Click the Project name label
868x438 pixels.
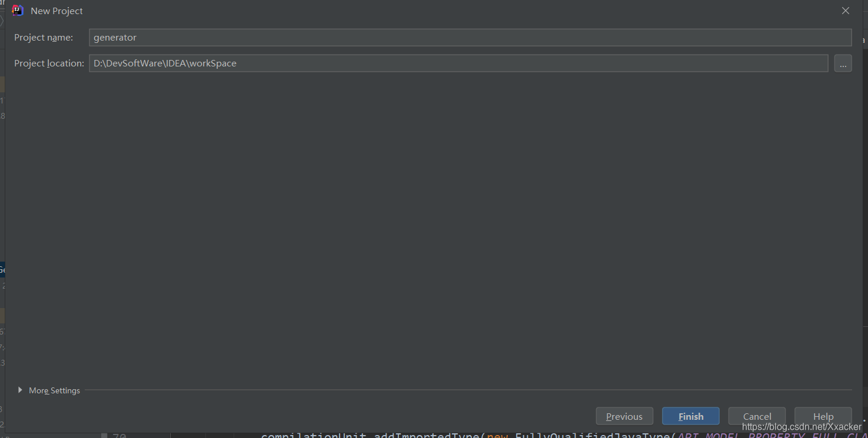(x=44, y=38)
